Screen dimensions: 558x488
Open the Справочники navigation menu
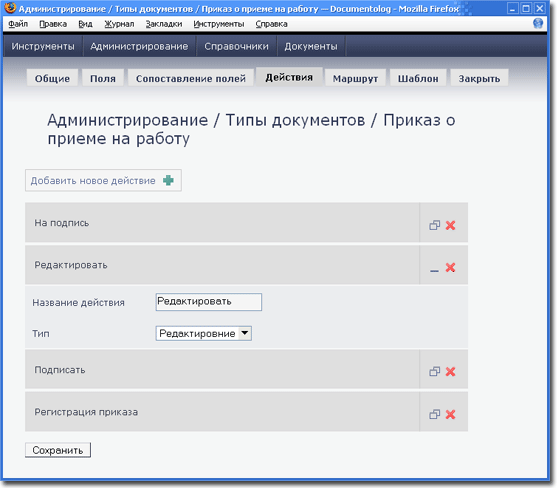tap(236, 46)
